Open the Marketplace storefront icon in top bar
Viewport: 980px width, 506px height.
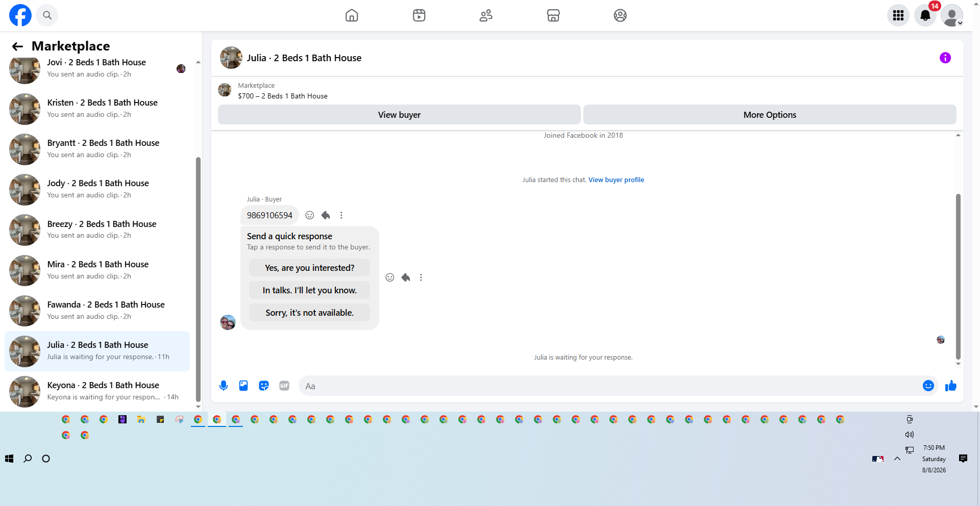[553, 15]
